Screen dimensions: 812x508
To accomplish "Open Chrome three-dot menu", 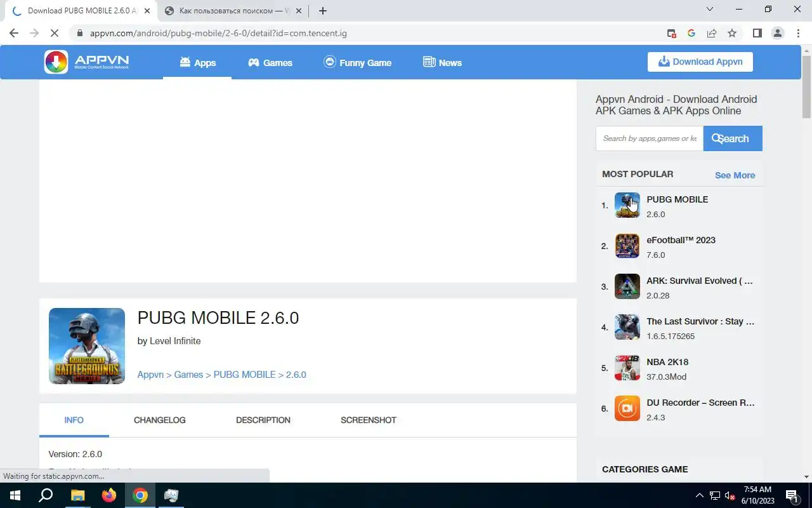I will pyautogui.click(x=798, y=33).
